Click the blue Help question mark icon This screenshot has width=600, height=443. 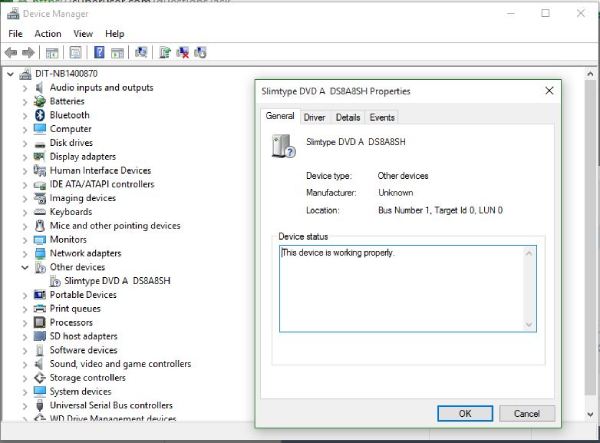click(x=99, y=52)
